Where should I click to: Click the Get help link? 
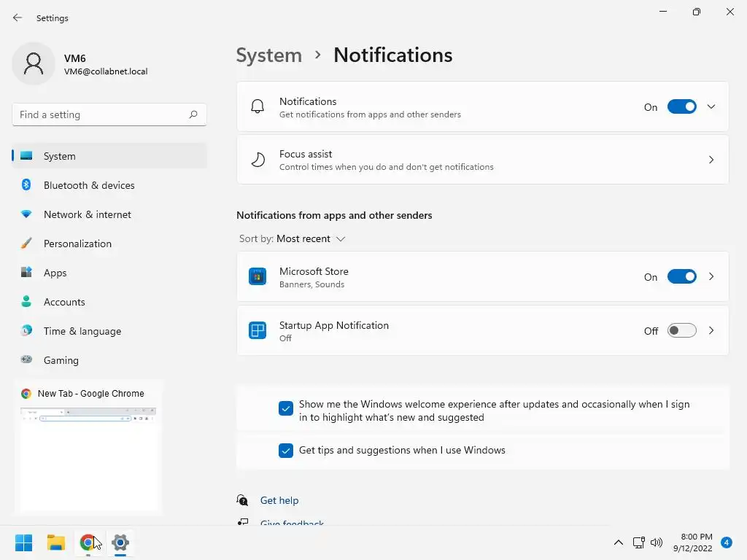point(279,500)
